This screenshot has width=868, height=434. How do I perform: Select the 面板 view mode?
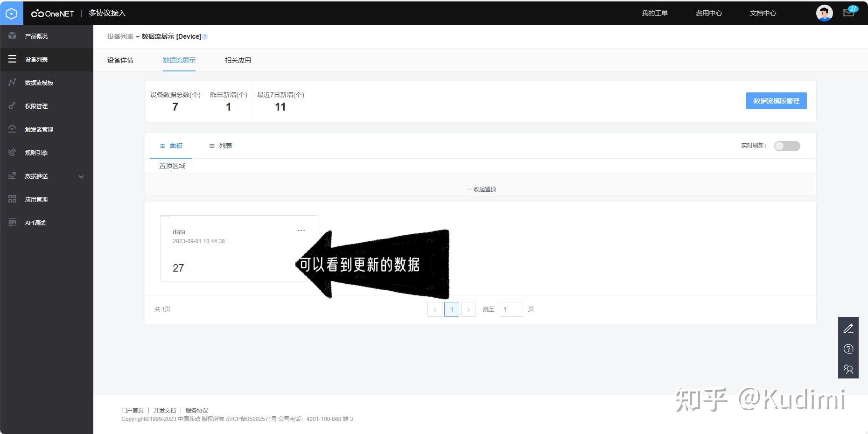point(176,146)
